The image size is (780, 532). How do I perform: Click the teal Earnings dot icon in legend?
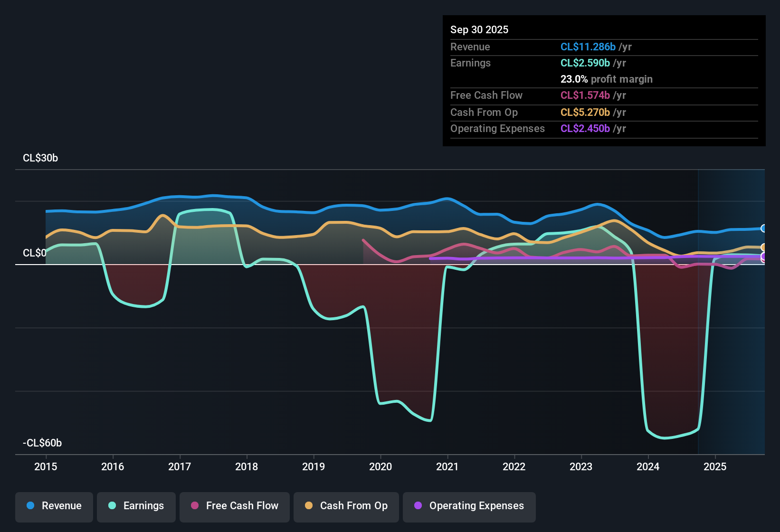click(112, 506)
